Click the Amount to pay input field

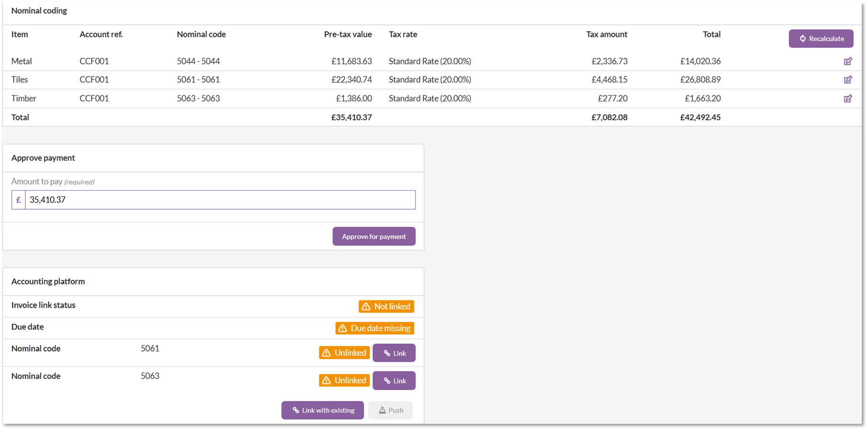pyautogui.click(x=220, y=200)
